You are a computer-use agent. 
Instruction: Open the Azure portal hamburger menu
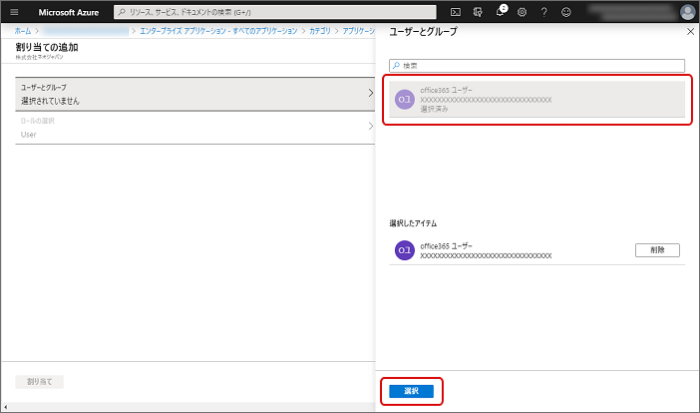coord(14,12)
